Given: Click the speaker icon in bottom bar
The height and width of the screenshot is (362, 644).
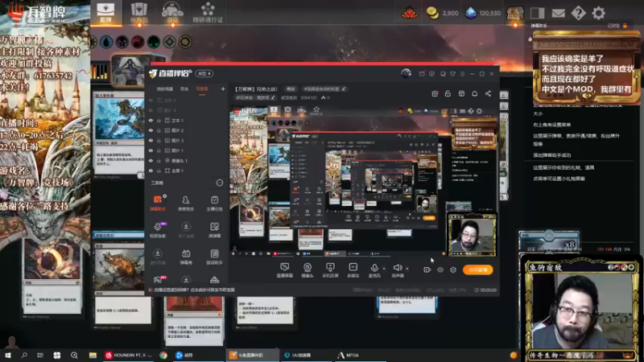Looking at the screenshot, I should pos(397,268).
